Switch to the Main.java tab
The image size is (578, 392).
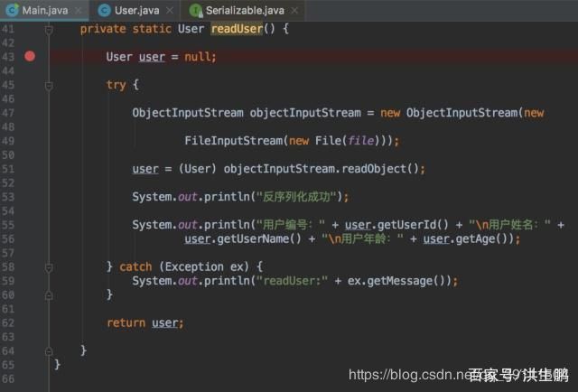click(44, 10)
